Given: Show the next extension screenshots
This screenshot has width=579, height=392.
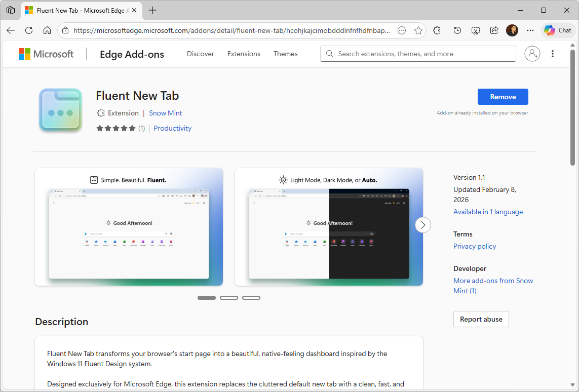Looking at the screenshot, I should pos(422,224).
